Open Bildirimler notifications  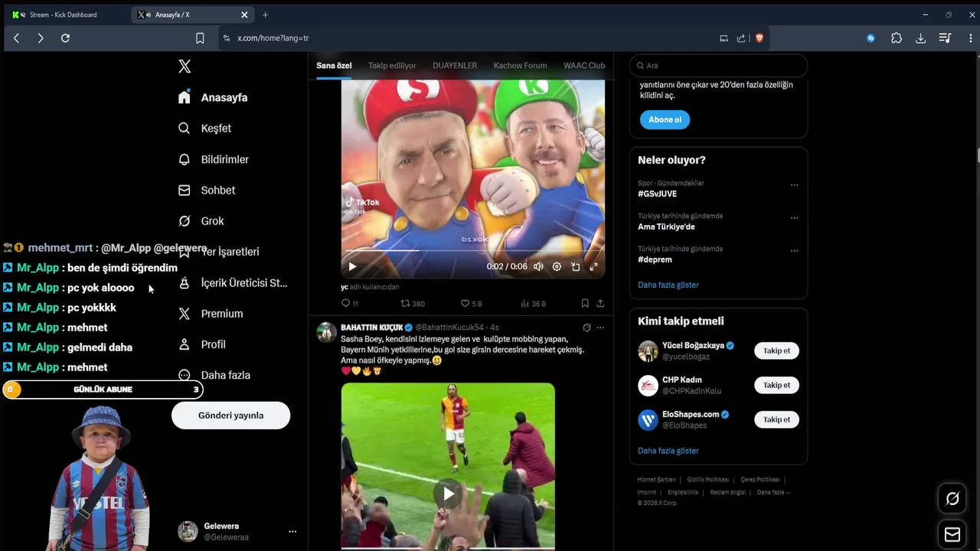pyautogui.click(x=214, y=159)
